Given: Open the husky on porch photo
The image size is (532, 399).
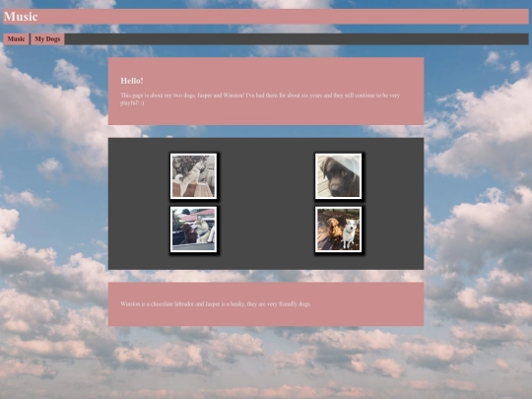Looking at the screenshot, I should (193, 176).
